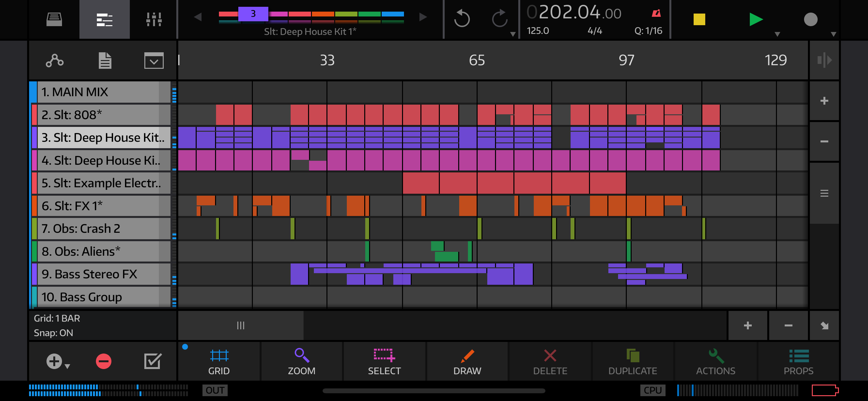Screen dimensions: 868x401
Task: Open the Grid: 1 BAR setting
Action: (57, 318)
